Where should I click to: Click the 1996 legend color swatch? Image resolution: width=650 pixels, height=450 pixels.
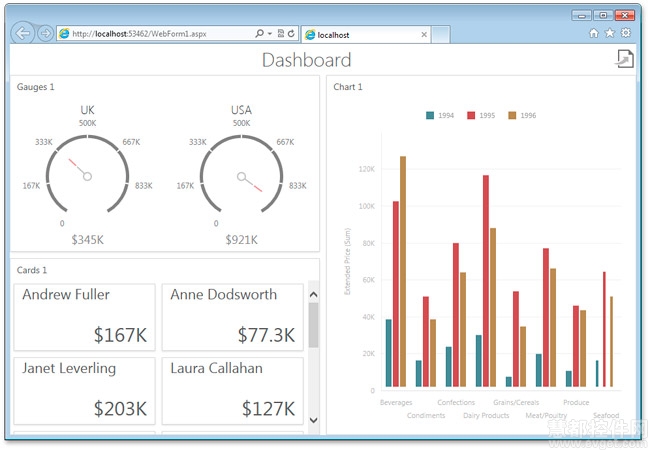click(x=512, y=115)
